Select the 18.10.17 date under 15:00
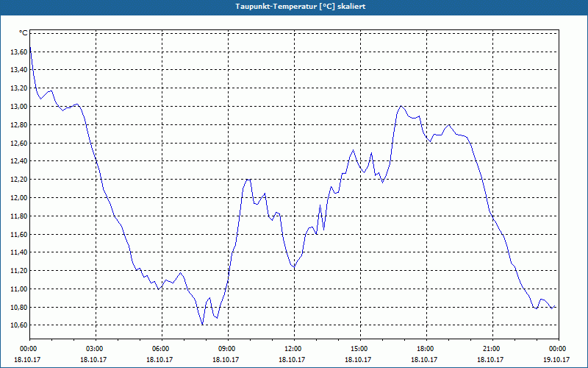 click(358, 359)
